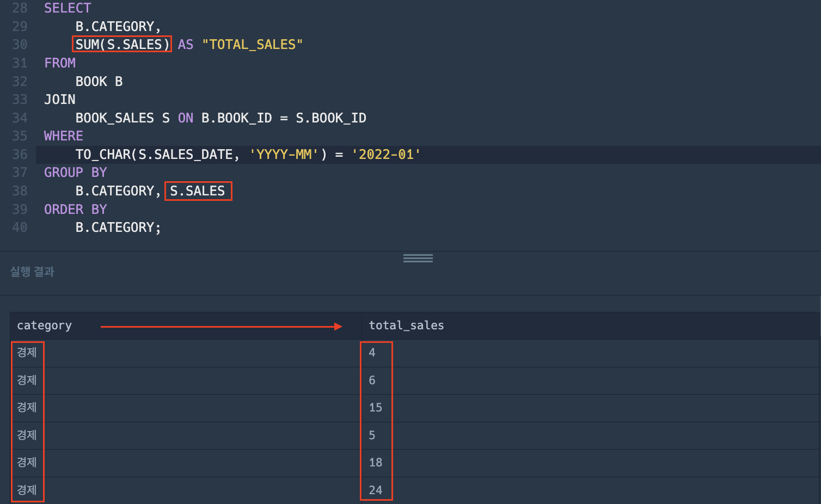
Task: Click B.CATEGORY, on line 38
Action: (118, 191)
